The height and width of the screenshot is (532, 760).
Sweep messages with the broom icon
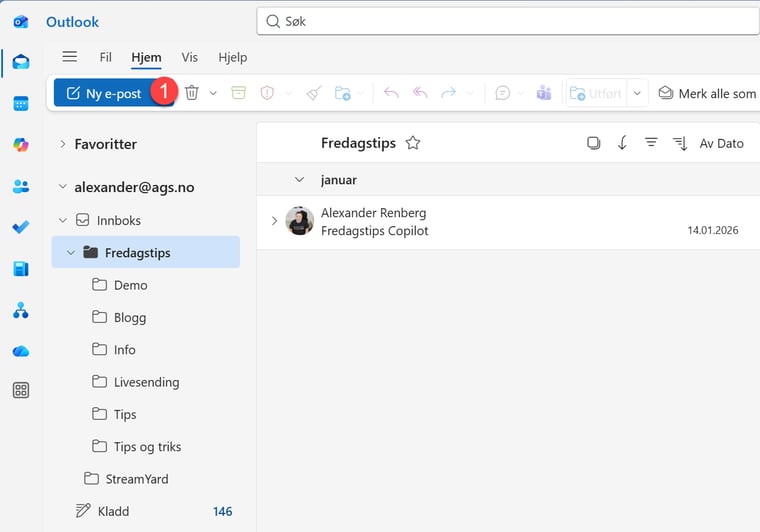pyautogui.click(x=314, y=93)
